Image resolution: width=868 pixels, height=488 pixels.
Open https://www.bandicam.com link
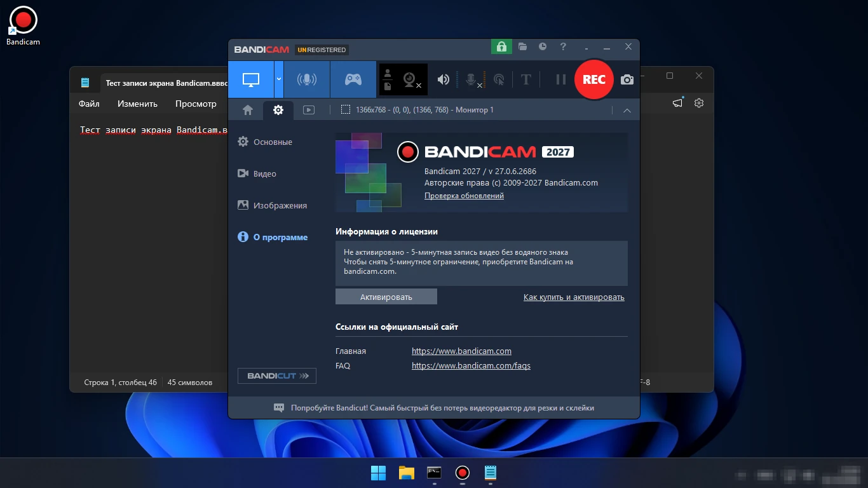click(x=461, y=351)
